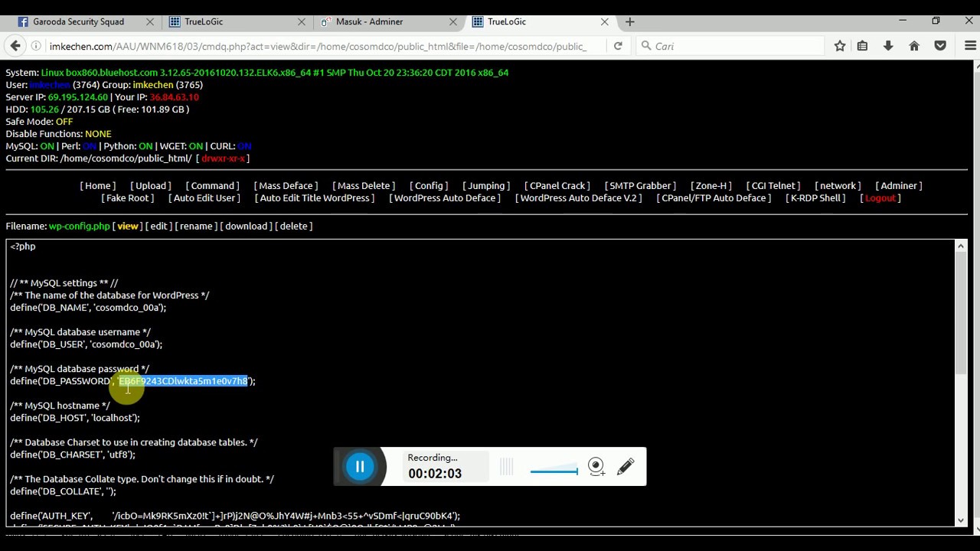Open the Upload shell menu
Image resolution: width=980 pixels, height=551 pixels.
point(151,186)
